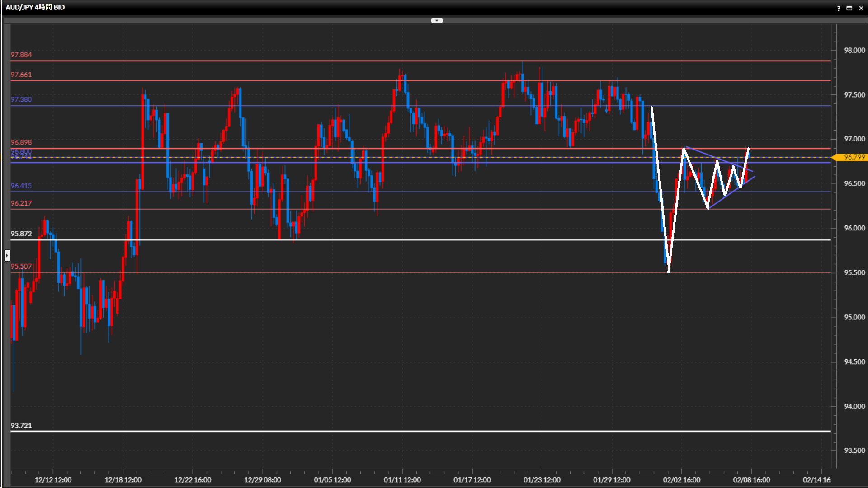Select the red 97.884 resistance line label

pyautogui.click(x=21, y=55)
